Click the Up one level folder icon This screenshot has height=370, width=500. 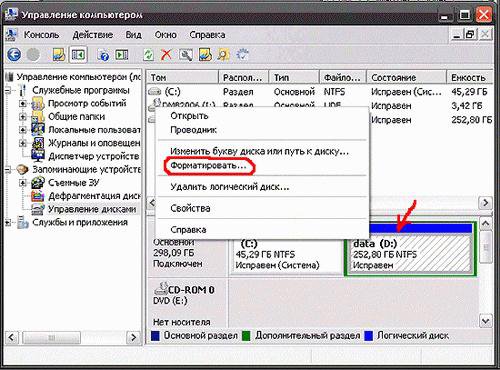(59, 55)
